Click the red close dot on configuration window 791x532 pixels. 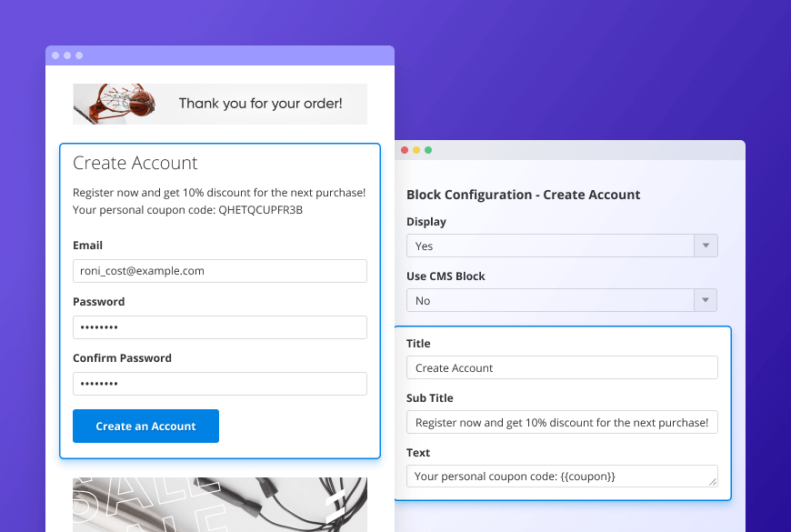(405, 150)
